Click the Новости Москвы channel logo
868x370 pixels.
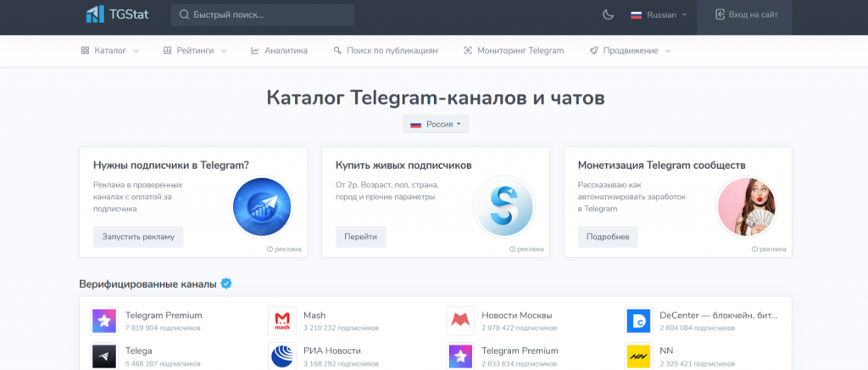tap(460, 321)
